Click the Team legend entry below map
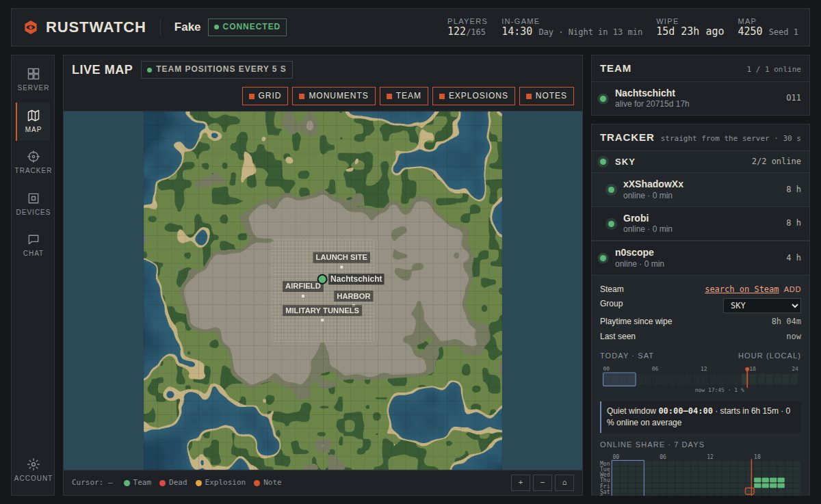Viewport: 821px width, 504px height. point(138,482)
